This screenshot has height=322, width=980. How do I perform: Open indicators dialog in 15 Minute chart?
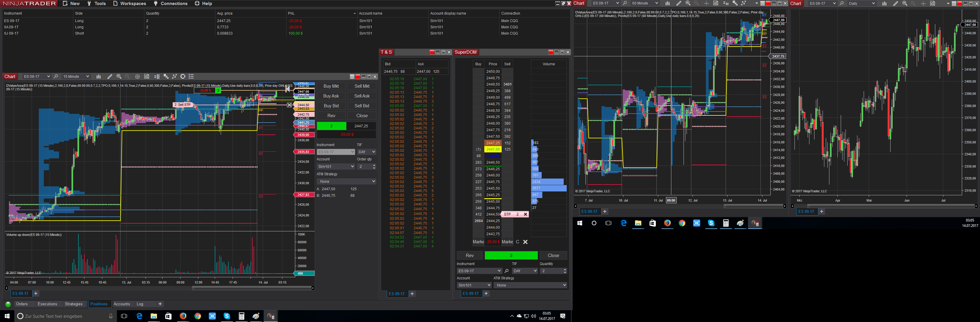click(x=166, y=76)
